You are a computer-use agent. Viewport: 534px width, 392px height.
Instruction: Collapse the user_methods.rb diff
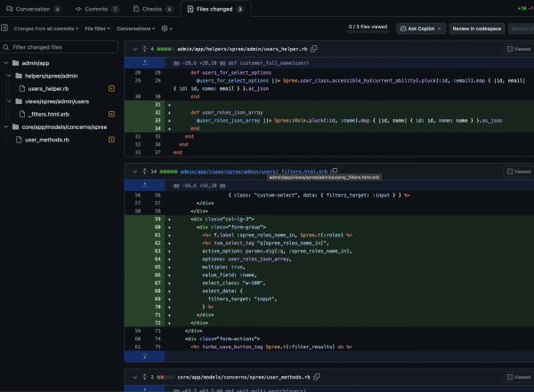[x=135, y=377]
